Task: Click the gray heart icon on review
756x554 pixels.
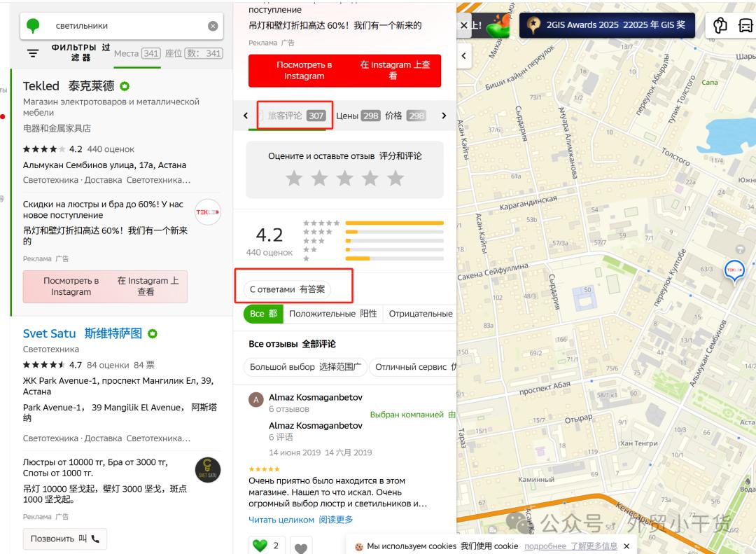Action: click(300, 548)
